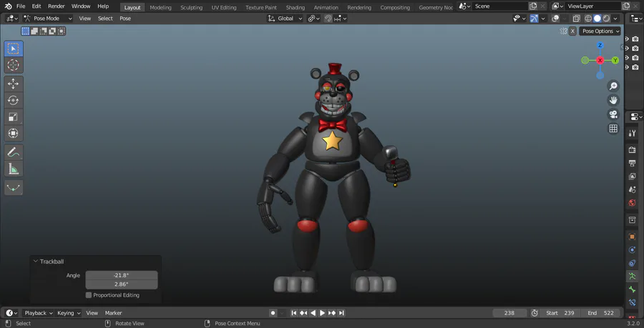Toggle auto keying record button
The image size is (644, 328).
273,313
